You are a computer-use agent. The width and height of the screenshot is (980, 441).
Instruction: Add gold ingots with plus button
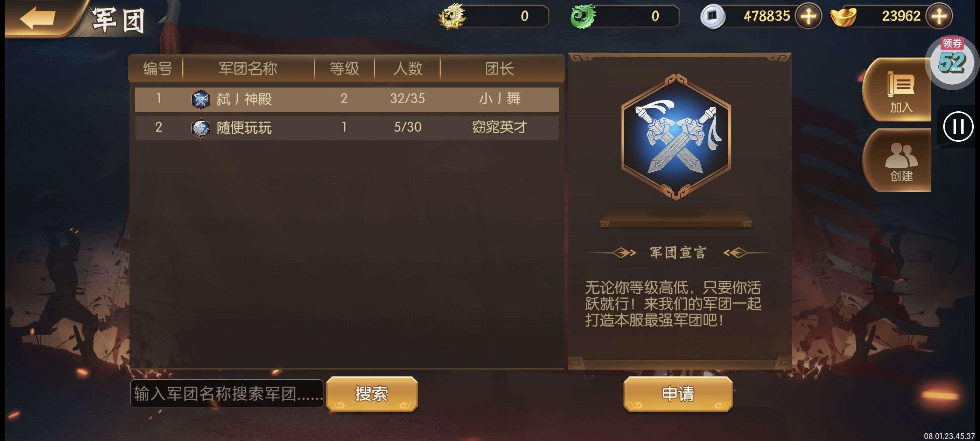click(x=939, y=16)
